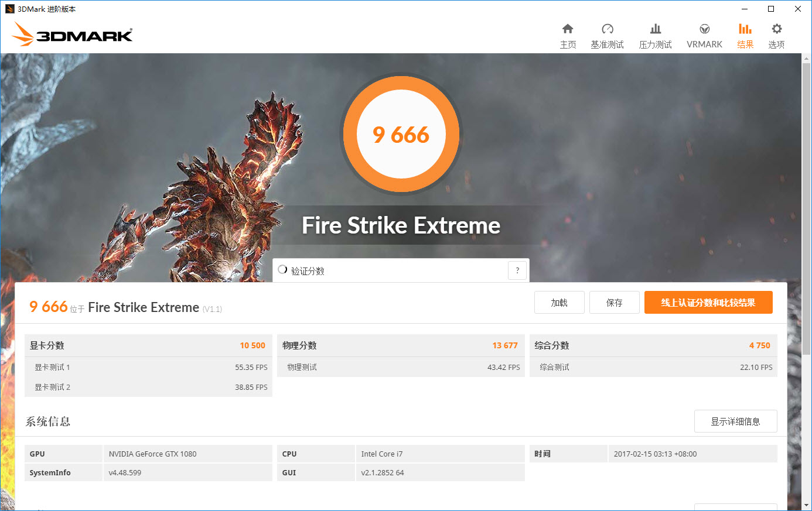Screen dimensions: 812x511
Task: Click the 加载 load button
Action: click(559, 302)
